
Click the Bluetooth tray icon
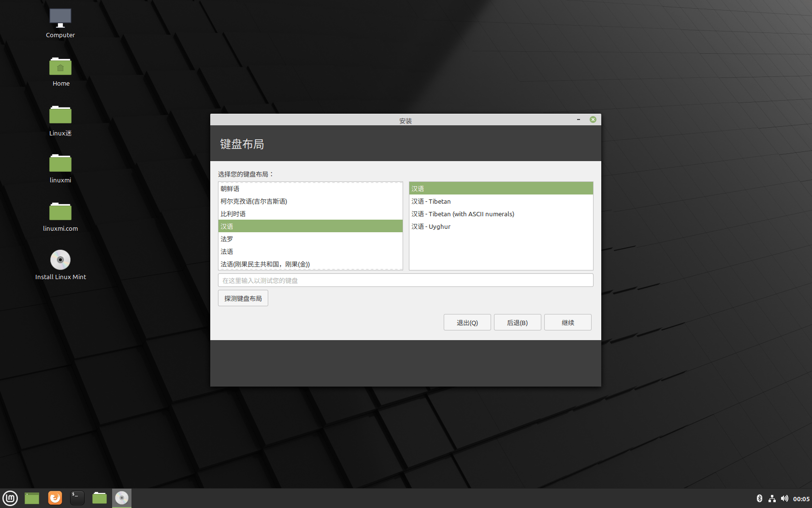click(x=760, y=498)
